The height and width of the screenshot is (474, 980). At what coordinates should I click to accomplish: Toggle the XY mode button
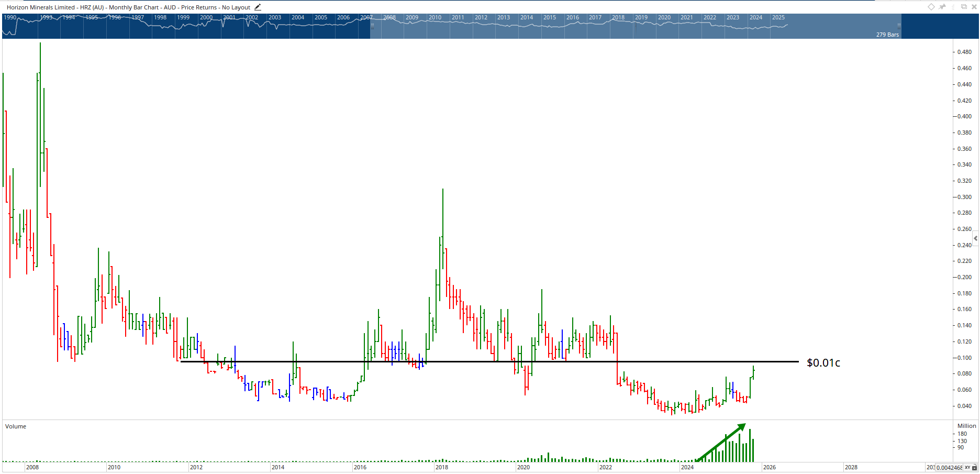coord(967,468)
